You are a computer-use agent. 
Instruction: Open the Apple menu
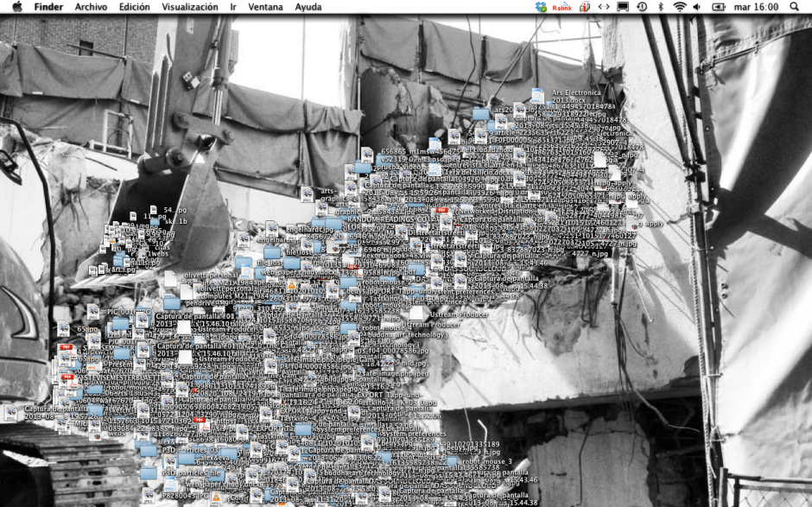pos(16,7)
